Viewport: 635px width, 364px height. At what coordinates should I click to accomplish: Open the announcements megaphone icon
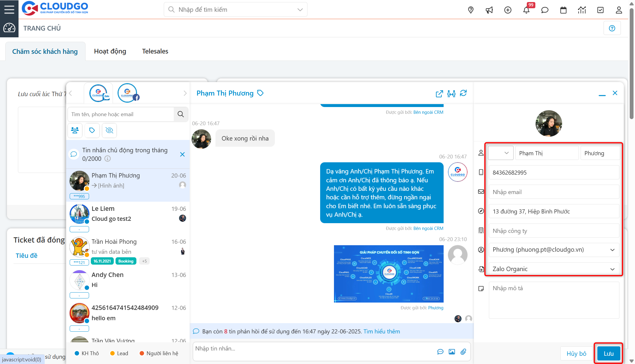[x=489, y=10]
